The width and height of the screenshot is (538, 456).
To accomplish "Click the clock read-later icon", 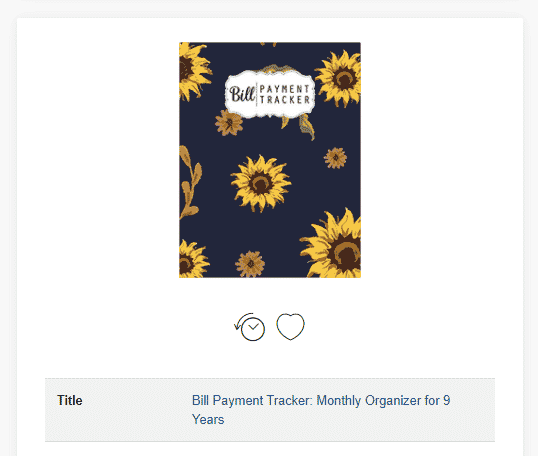I will pos(250,327).
